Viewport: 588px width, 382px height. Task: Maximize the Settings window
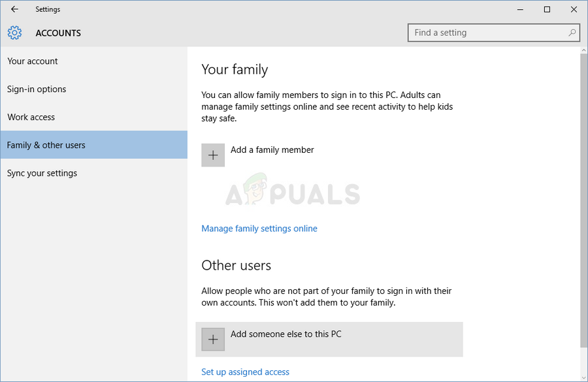(x=547, y=9)
